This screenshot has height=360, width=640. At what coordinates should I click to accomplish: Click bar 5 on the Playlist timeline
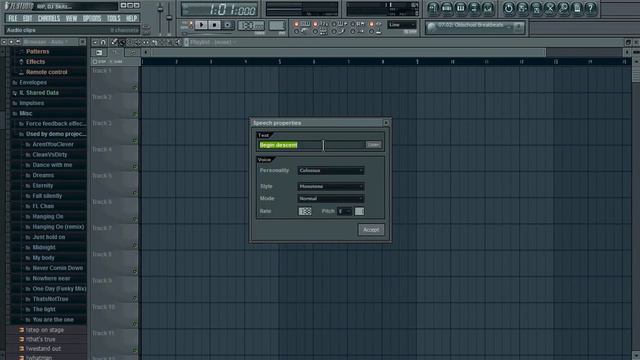pos(280,62)
